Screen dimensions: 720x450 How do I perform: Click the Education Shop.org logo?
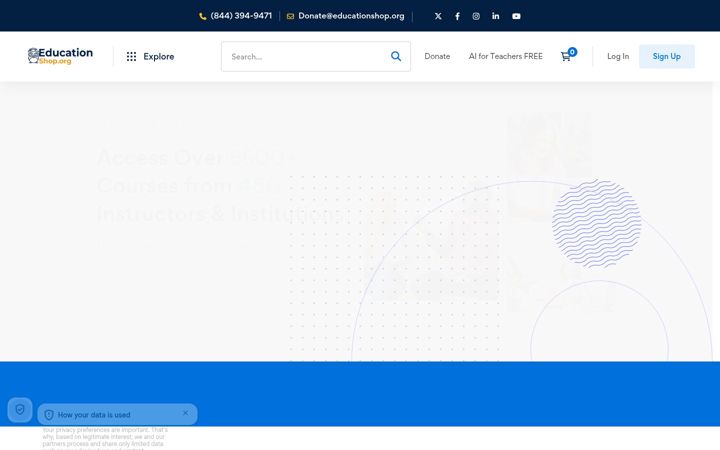pos(60,56)
